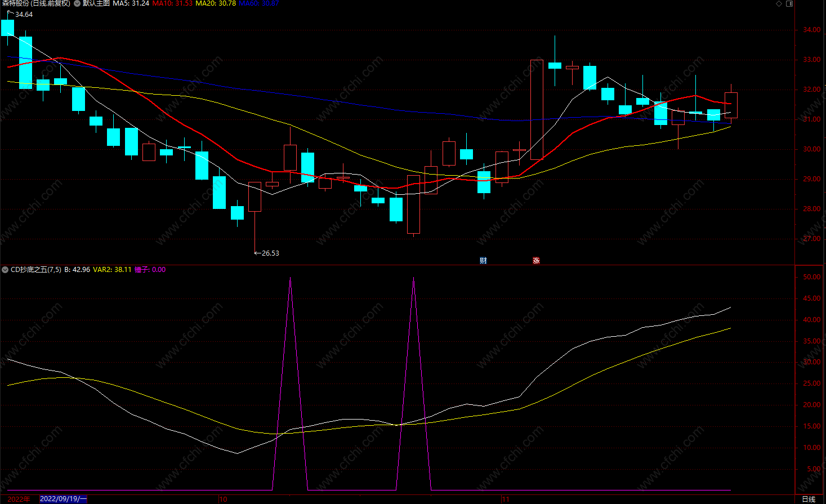Click the 27.00 price axis label
Viewport: 826px width, 504px height.
(x=811, y=239)
